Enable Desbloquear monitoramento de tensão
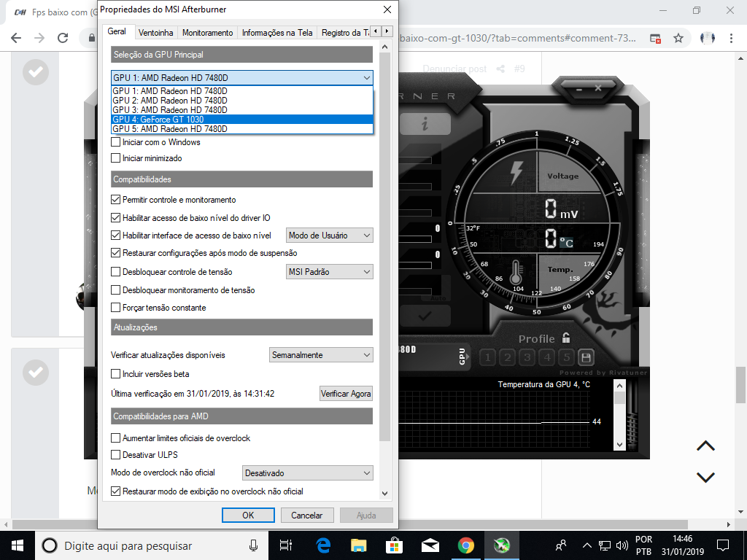747x560 pixels. (115, 290)
